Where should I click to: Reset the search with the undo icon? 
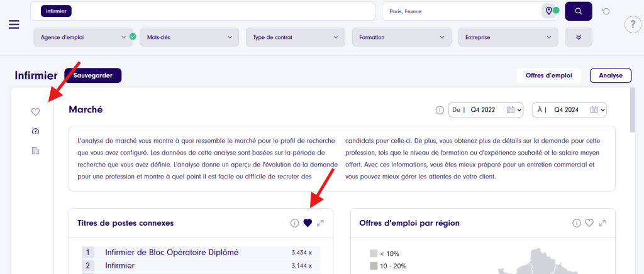(606, 11)
